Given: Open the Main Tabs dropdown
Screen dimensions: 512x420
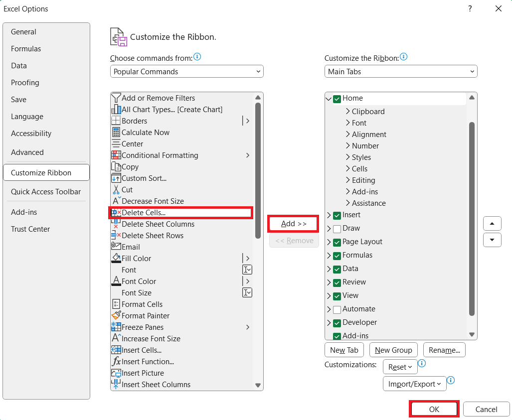Looking at the screenshot, I should [x=401, y=71].
